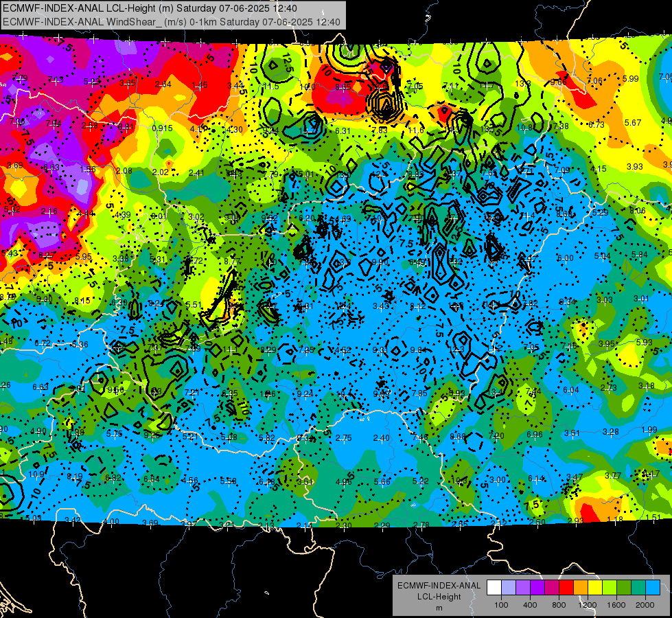Click the wind shear value '5.84'
This screenshot has height=618, width=672.
(640, 255)
